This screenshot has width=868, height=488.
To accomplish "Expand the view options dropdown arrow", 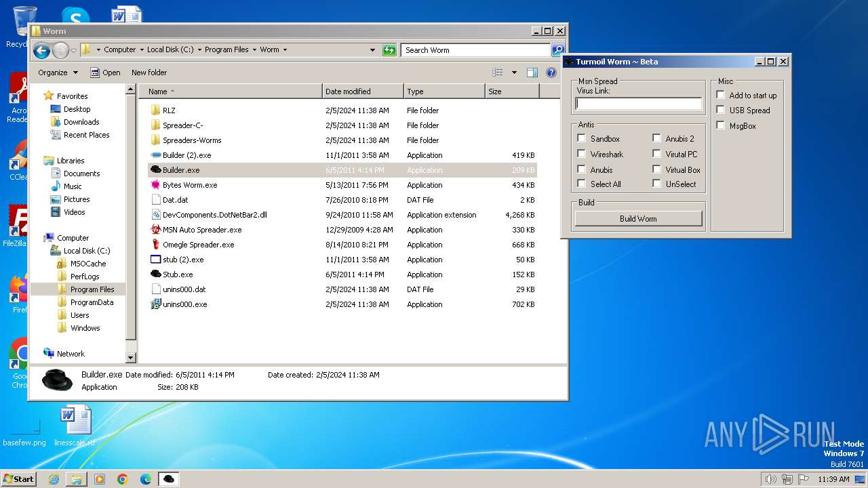I will tap(514, 73).
